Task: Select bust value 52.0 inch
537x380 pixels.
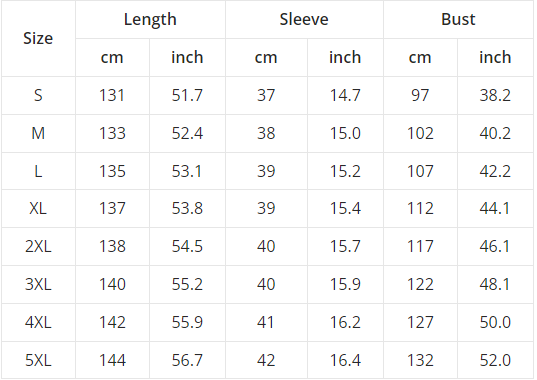Action: [495, 360]
